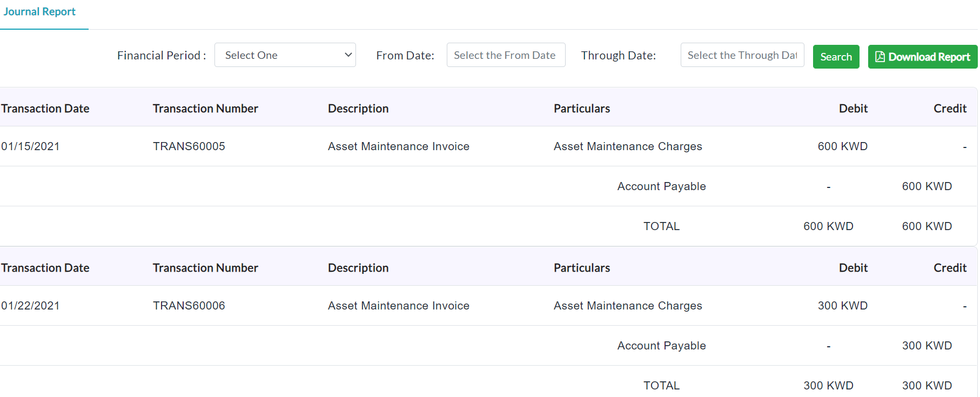Click Account Payable with 600 KWD credit
The height and width of the screenshot is (397, 980).
point(661,186)
